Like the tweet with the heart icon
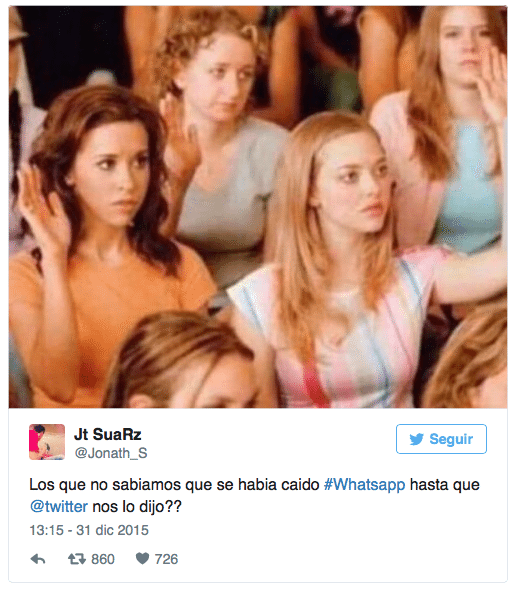531x591 pixels. point(142,559)
